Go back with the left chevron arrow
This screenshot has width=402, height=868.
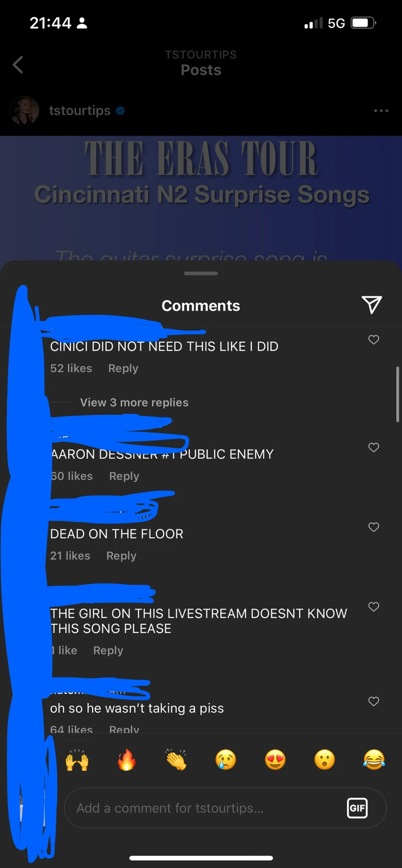18,65
